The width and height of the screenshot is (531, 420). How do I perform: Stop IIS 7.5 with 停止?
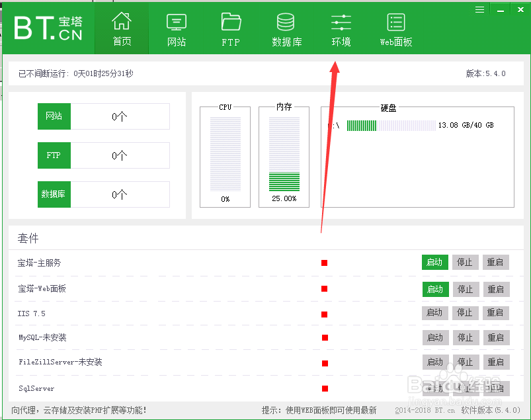466,313
